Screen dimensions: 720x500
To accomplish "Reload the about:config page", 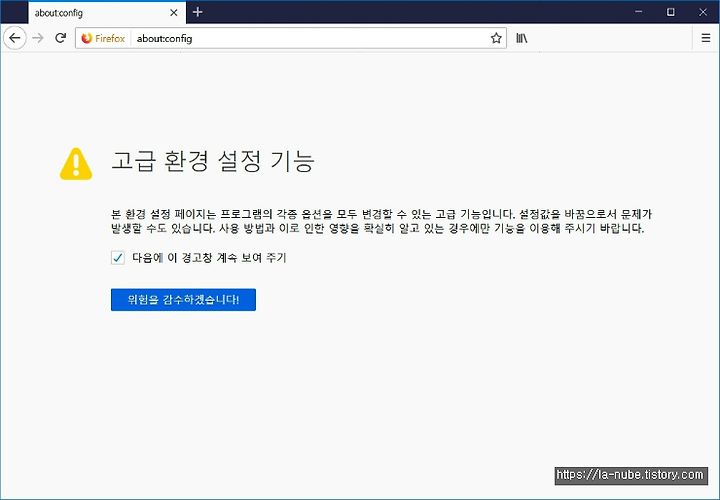I will [61, 38].
